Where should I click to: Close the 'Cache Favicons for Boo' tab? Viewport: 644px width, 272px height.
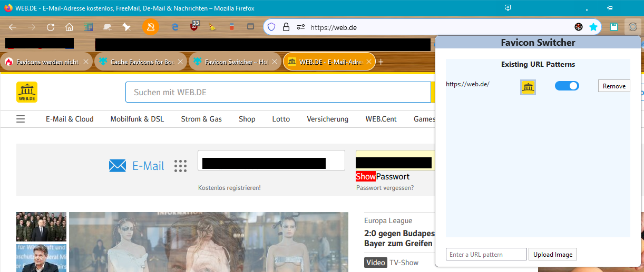click(x=181, y=62)
